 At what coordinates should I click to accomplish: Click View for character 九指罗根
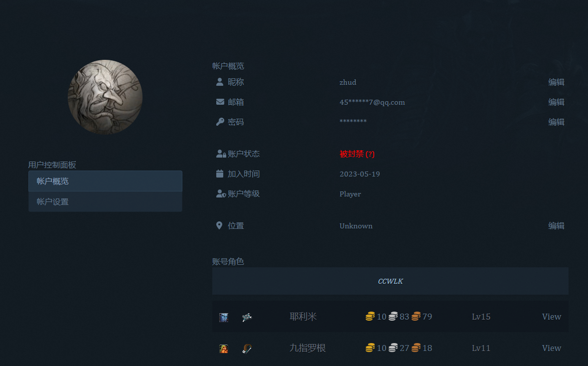click(551, 348)
